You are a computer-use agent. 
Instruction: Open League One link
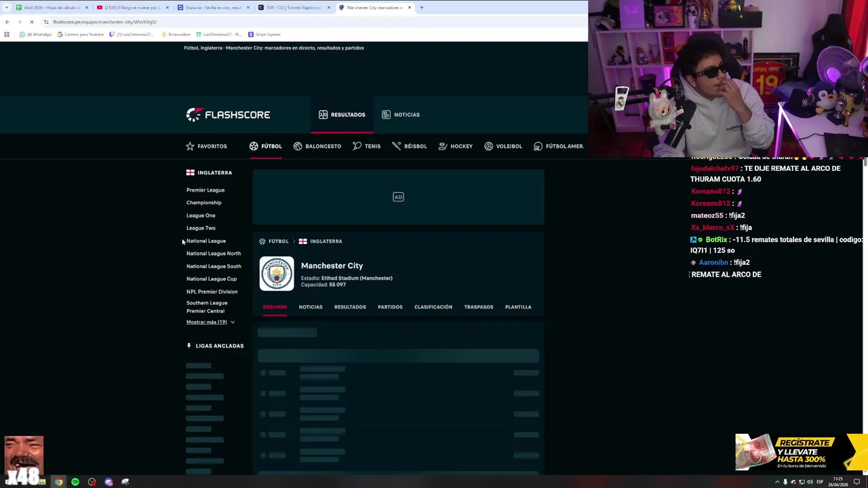pos(201,216)
